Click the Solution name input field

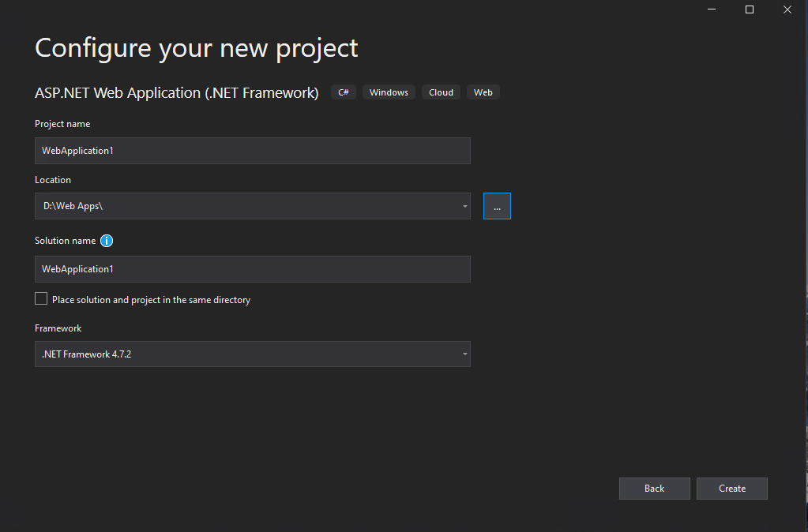253,269
